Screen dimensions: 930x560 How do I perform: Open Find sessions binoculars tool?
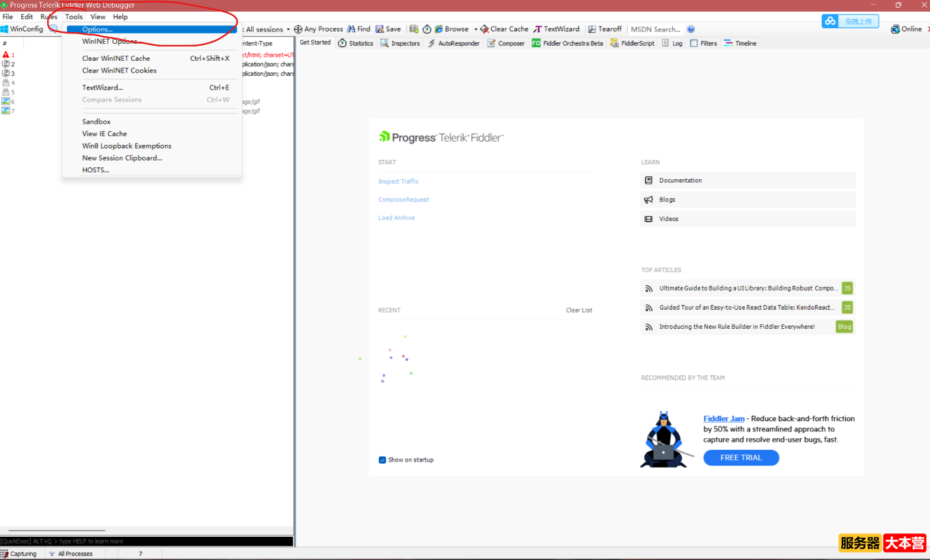[358, 29]
